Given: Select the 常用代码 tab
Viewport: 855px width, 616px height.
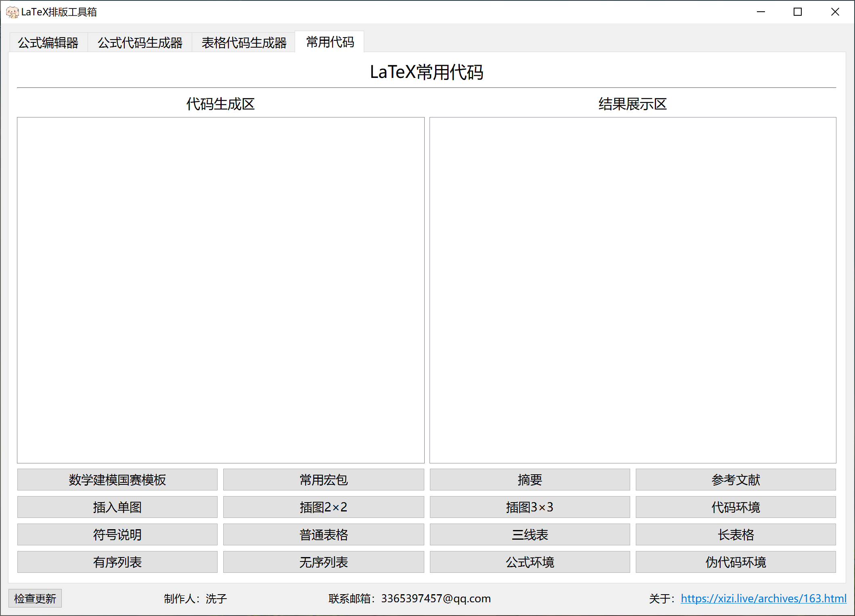Looking at the screenshot, I should pyautogui.click(x=329, y=42).
